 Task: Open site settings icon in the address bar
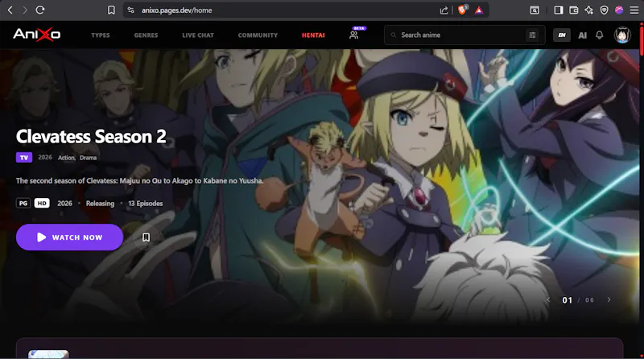point(130,10)
